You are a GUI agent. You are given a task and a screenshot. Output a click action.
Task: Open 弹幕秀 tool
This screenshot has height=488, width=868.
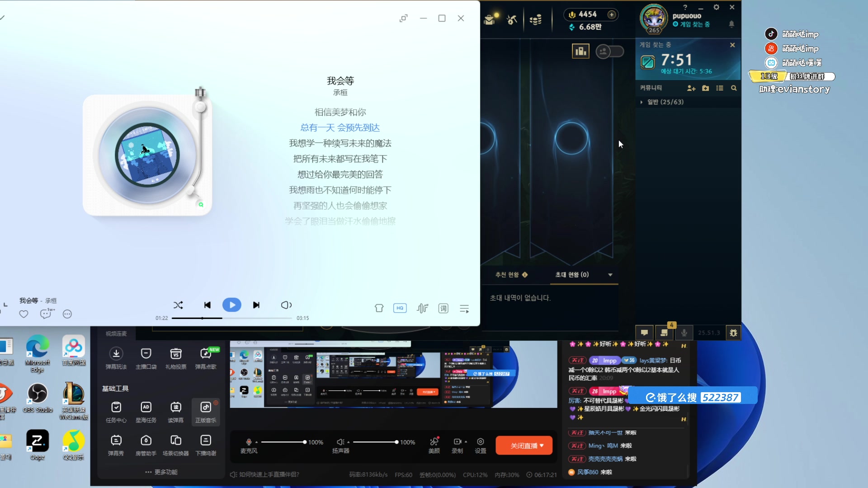[116, 445]
